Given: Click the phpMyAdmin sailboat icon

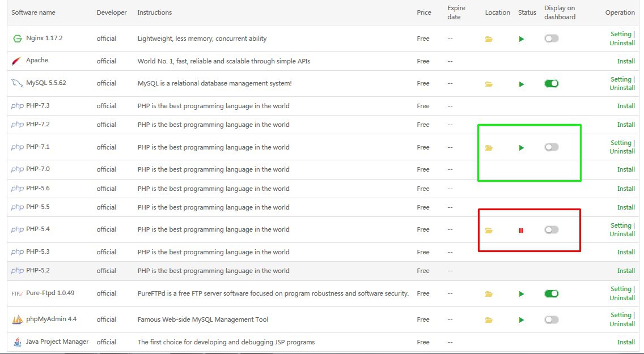Looking at the screenshot, I should click(x=17, y=319).
